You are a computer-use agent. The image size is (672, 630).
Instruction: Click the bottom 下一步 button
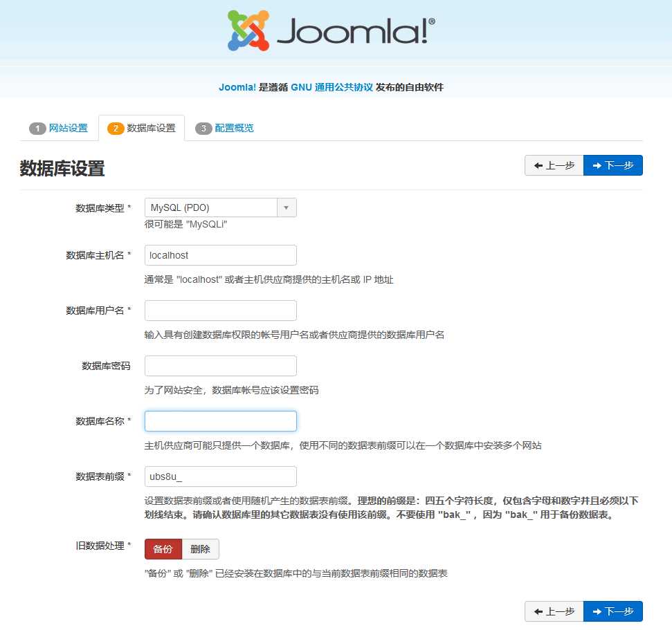tap(613, 611)
